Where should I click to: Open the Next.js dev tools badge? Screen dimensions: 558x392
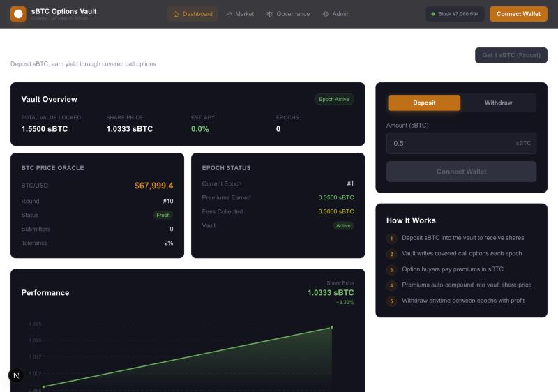click(x=16, y=375)
